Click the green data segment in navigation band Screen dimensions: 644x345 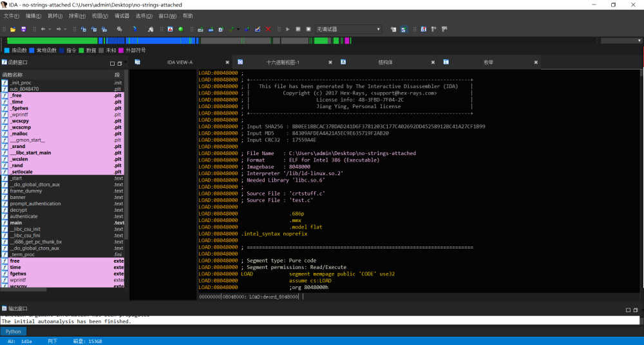(x=52, y=41)
